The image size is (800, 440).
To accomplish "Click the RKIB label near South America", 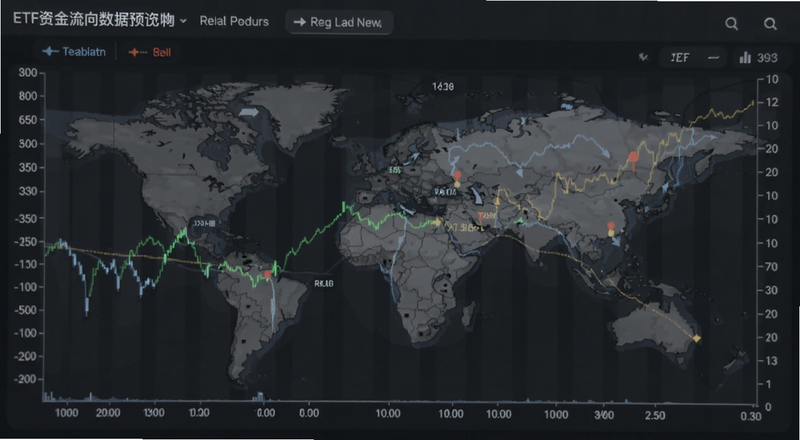I will (324, 283).
